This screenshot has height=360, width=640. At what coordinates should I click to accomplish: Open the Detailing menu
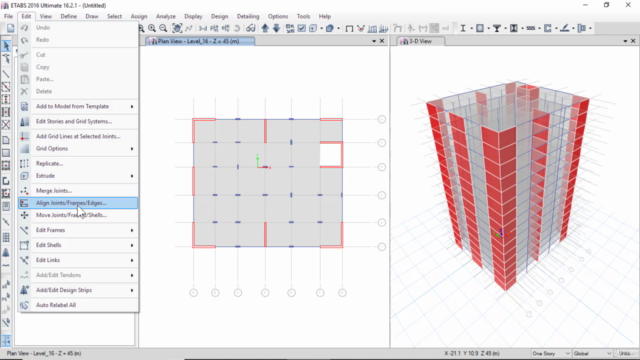[x=248, y=16]
